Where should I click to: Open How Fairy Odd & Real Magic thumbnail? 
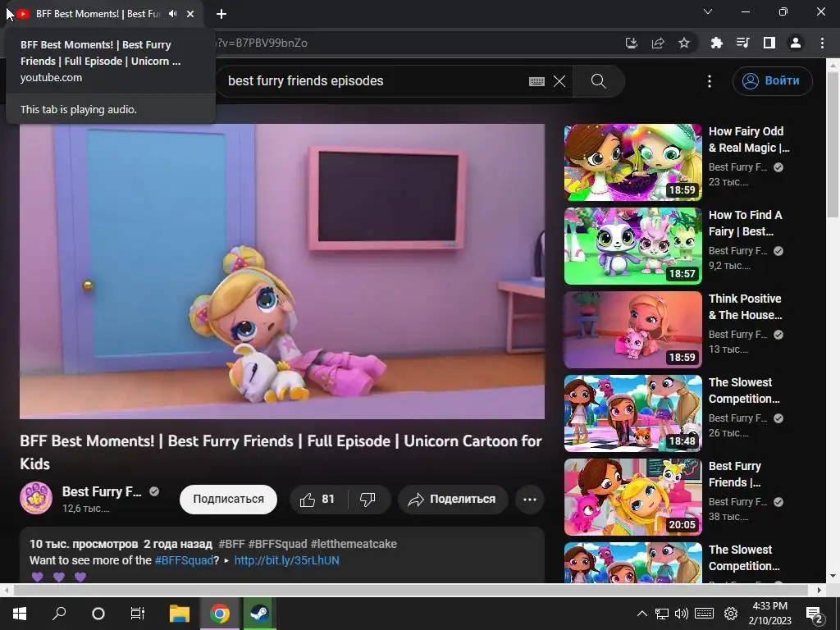632,162
